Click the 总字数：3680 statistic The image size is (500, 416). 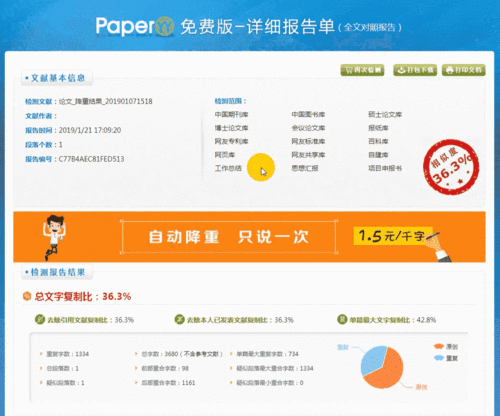182,354
